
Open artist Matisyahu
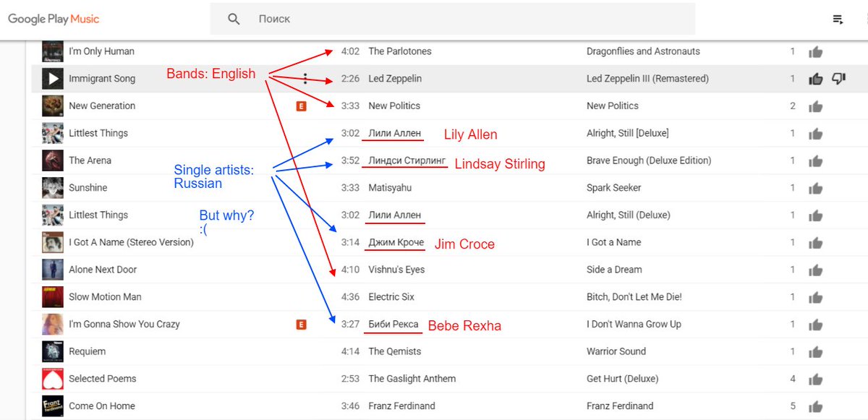pos(390,188)
